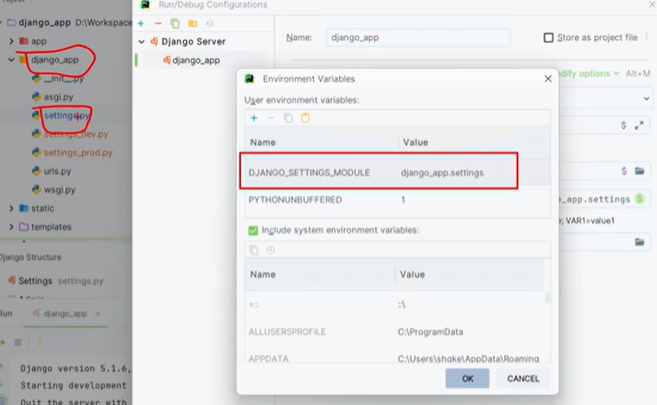Screen dimensions: 657x405
Task: Open Modify options dropdown
Action: [590, 74]
